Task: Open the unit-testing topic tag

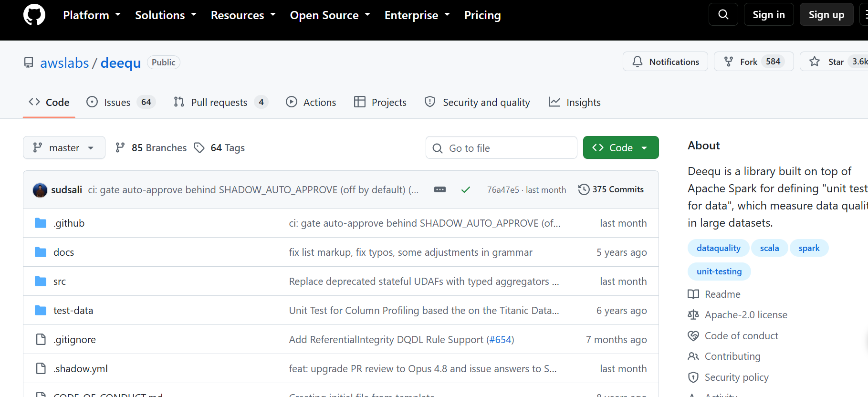Action: (719, 272)
